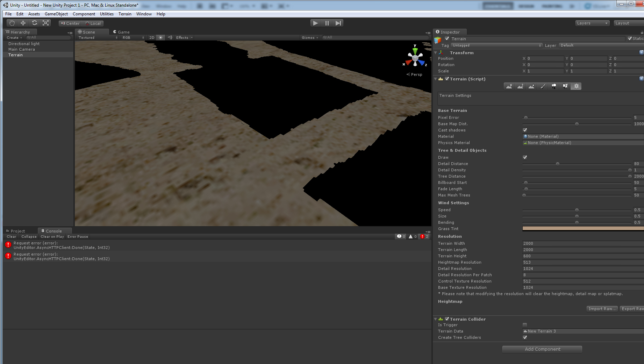644x364 pixels.
Task: Enable the Is Trigger checkbox
Action: 525,325
